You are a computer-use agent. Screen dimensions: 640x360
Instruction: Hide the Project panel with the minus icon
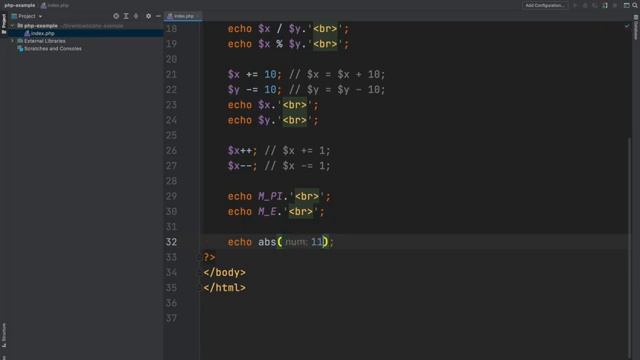(x=158, y=16)
